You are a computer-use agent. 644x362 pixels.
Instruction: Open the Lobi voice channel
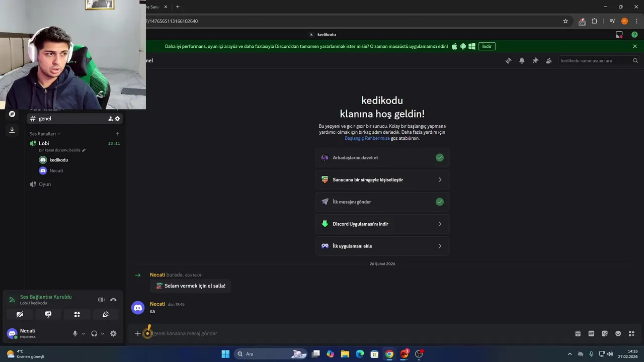click(x=74, y=143)
